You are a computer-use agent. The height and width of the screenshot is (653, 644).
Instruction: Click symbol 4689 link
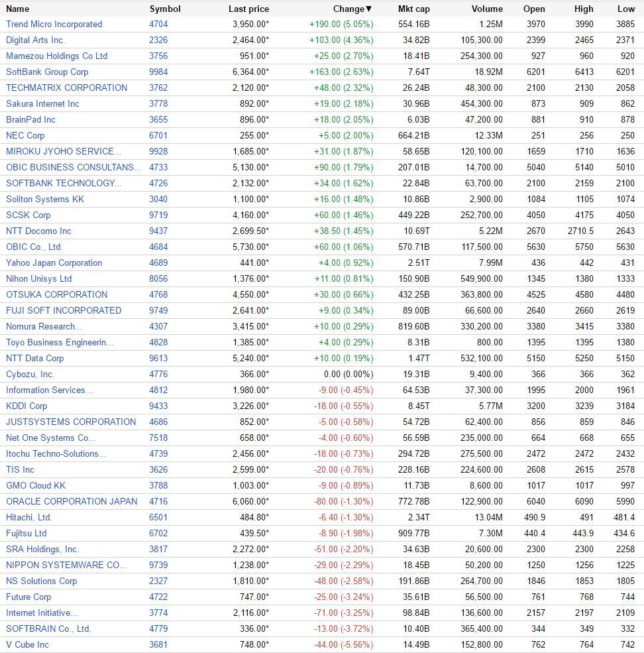pyautogui.click(x=158, y=263)
